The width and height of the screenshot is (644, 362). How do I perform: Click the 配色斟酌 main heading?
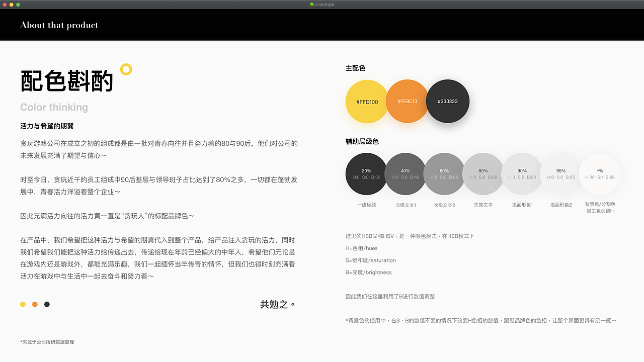tap(67, 81)
